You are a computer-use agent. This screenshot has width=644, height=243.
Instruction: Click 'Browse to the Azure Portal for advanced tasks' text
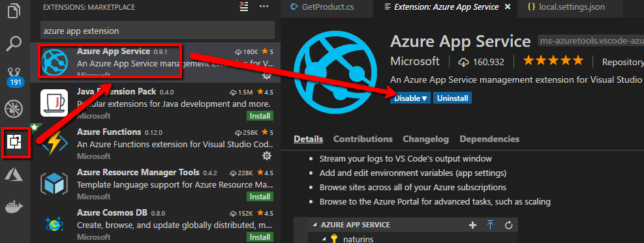(435, 201)
